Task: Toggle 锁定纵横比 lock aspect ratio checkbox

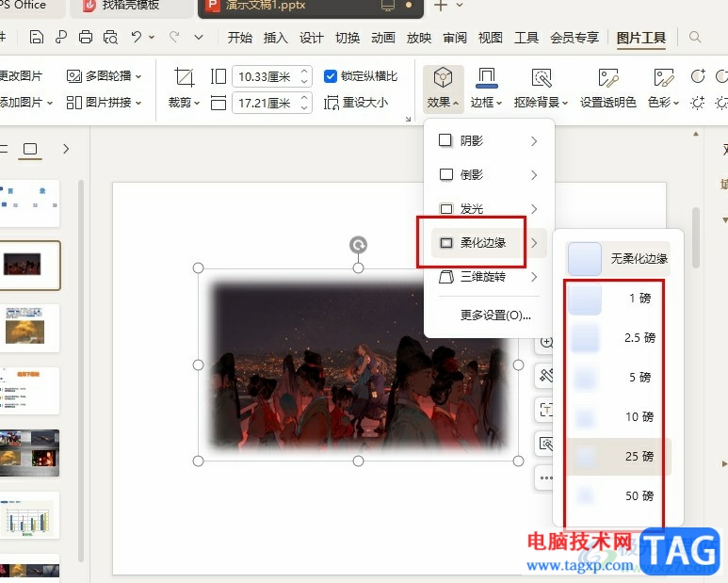Action: tap(331, 76)
